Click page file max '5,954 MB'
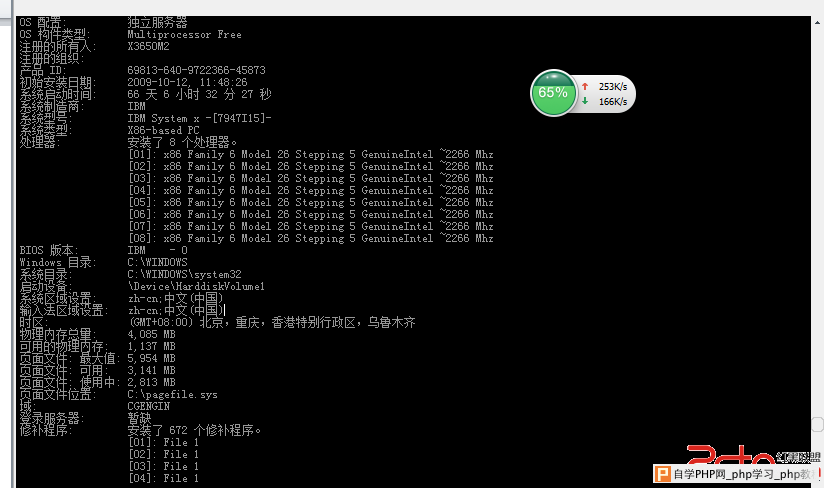Screen dimensions: 824x488 tap(151, 359)
